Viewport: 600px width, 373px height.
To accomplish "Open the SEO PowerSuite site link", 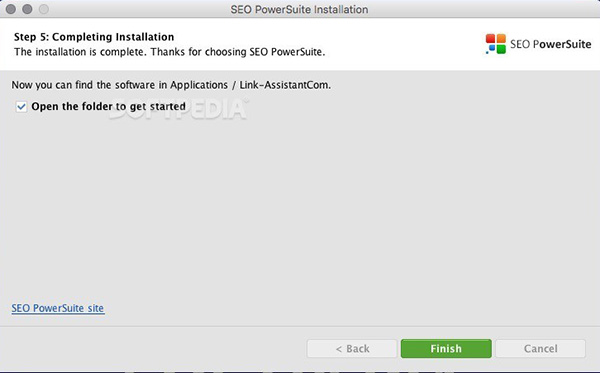I will [57, 308].
